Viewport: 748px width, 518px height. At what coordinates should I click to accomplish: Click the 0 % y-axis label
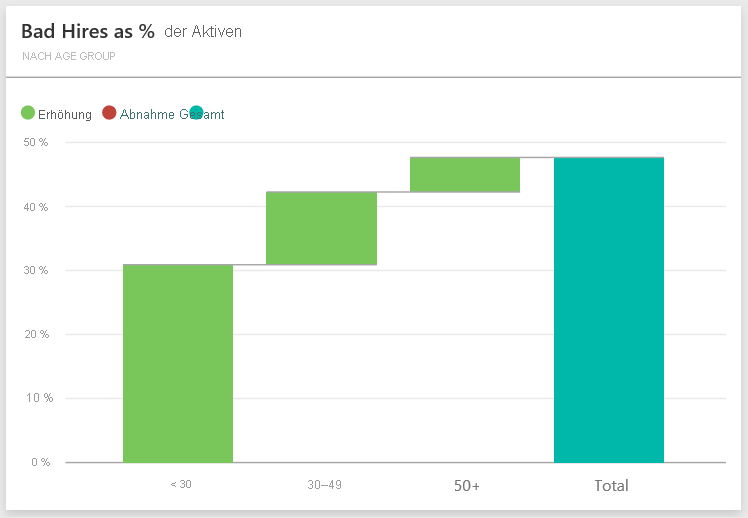pyautogui.click(x=41, y=462)
